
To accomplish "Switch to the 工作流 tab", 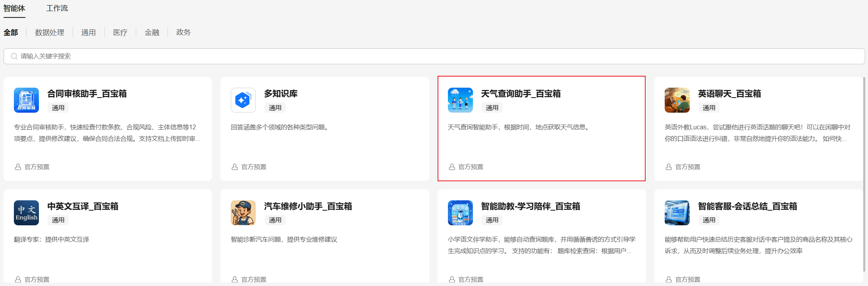I will pyautogui.click(x=57, y=8).
